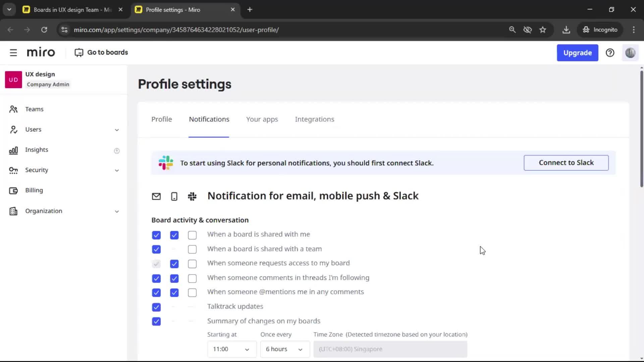This screenshot has height=362, width=644.
Task: Click the Slack column header icon
Action: pyautogui.click(x=192, y=196)
